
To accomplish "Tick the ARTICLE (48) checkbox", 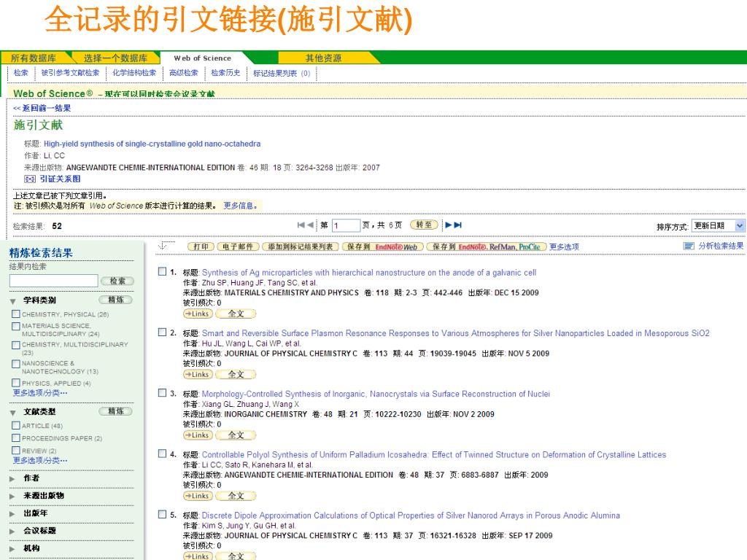I will pyautogui.click(x=16, y=426).
